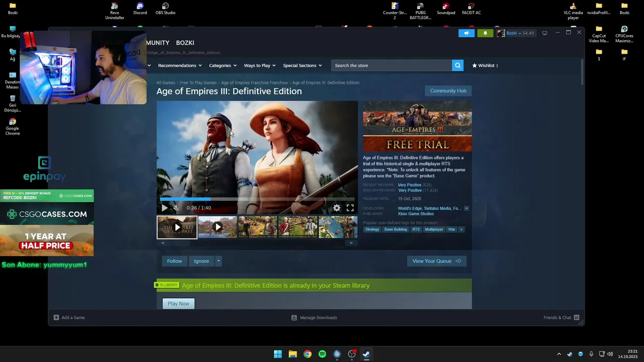Viewport: 644px width, 362px height.
Task: Open Xbox Game Studios publisher link
Action: point(416,214)
